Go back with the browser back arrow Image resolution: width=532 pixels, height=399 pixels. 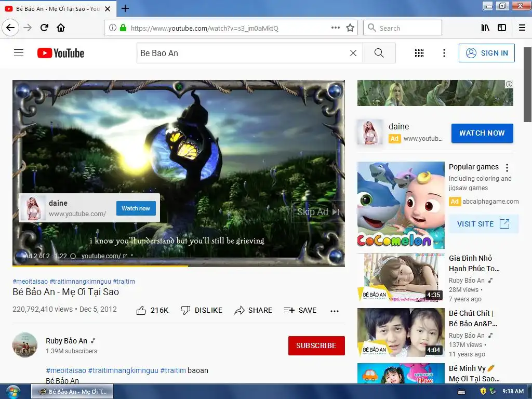click(x=10, y=28)
